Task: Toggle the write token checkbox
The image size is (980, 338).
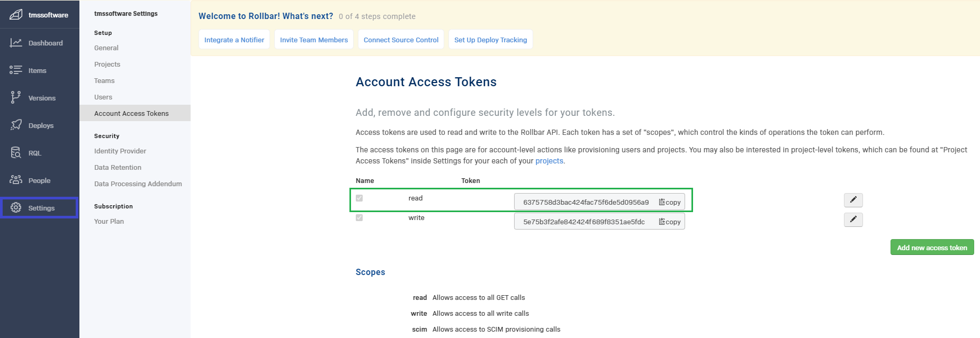Action: coord(359,218)
